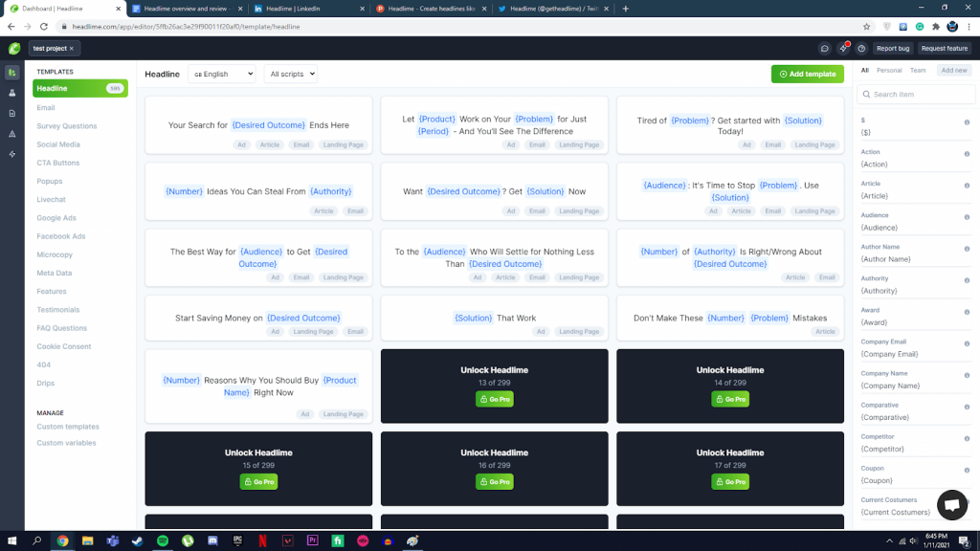Screen dimensions: 980x551
Task: Open the lightning bolt icon in left rail
Action: (x=11, y=154)
